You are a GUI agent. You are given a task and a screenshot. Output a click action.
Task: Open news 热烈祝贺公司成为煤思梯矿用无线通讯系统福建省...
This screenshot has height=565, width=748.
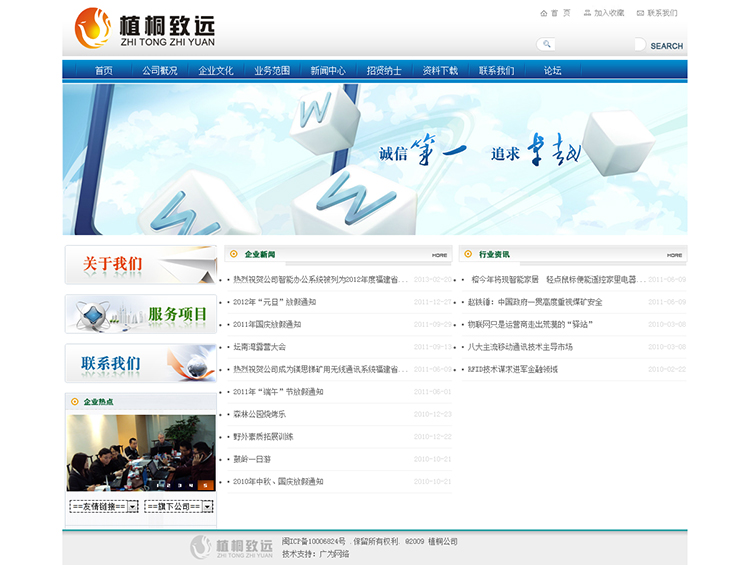point(321,369)
